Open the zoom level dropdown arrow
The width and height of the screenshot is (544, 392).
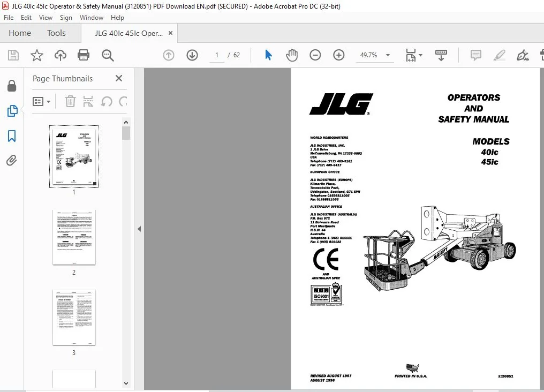tap(388, 55)
